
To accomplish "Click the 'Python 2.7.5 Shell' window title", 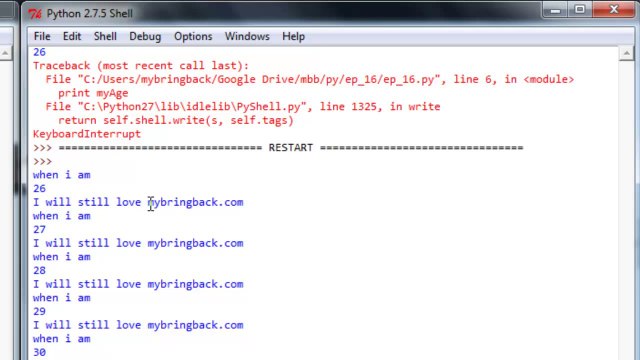I will coord(89,13).
